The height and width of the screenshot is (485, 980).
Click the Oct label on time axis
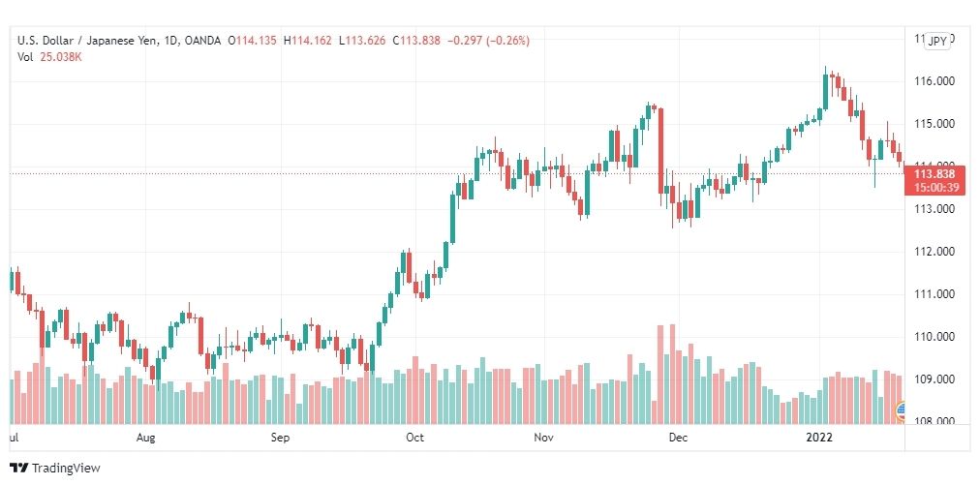414,438
